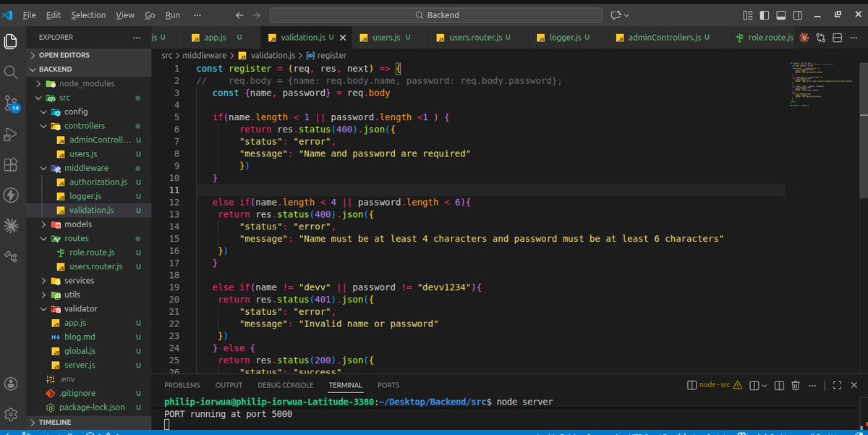This screenshot has height=435, width=868.
Task: Collapse the BACKEND folder section
Action: point(88,69)
